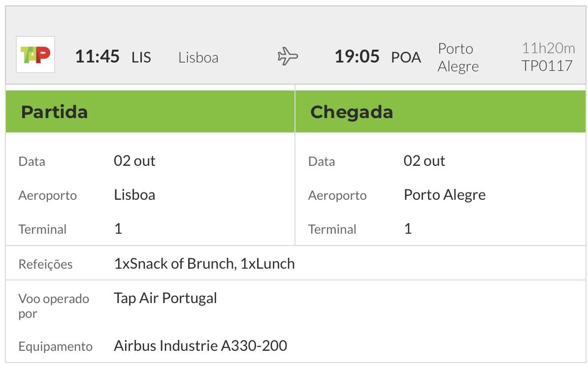The width and height of the screenshot is (588, 370).
Task: Click the Equipamento row label
Action: tap(56, 347)
